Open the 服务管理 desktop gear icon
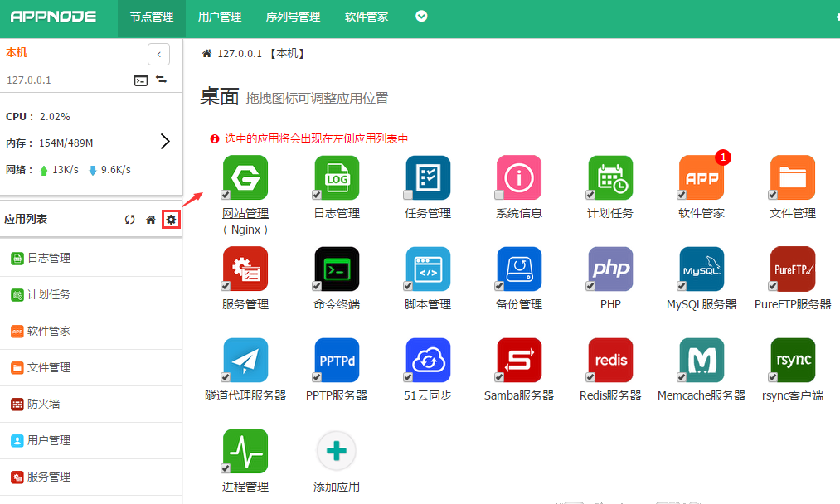This screenshot has height=504, width=840. [x=245, y=269]
